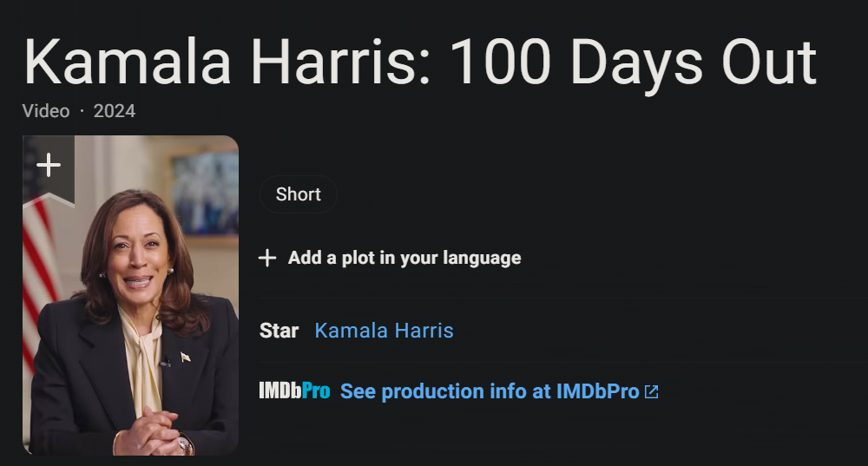Image resolution: width=868 pixels, height=466 pixels.
Task: Click the IMDbPro logo
Action: [x=294, y=391]
